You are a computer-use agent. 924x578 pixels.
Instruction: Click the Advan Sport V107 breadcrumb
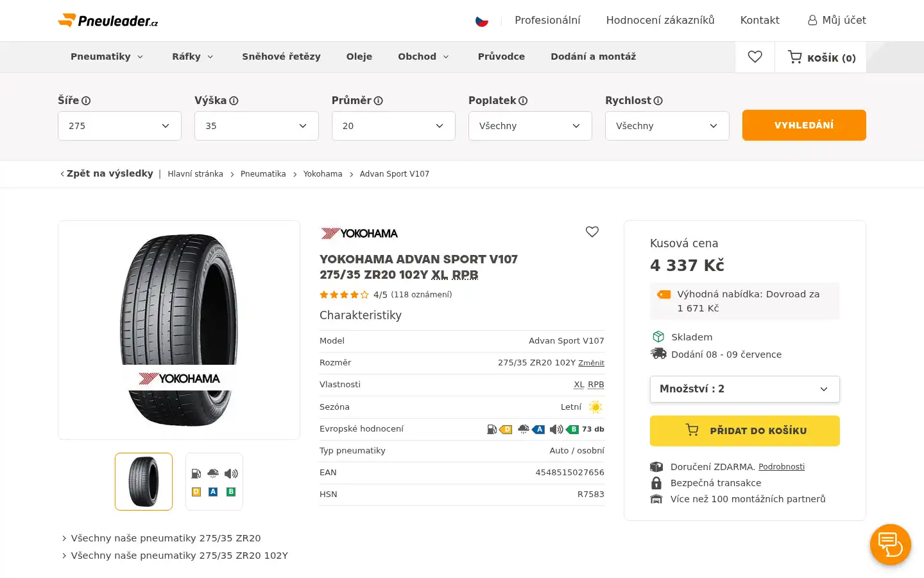tap(395, 174)
